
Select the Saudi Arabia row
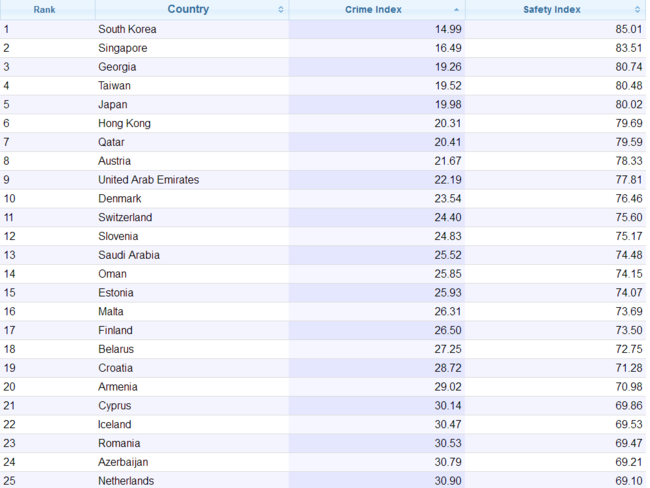coord(129,255)
